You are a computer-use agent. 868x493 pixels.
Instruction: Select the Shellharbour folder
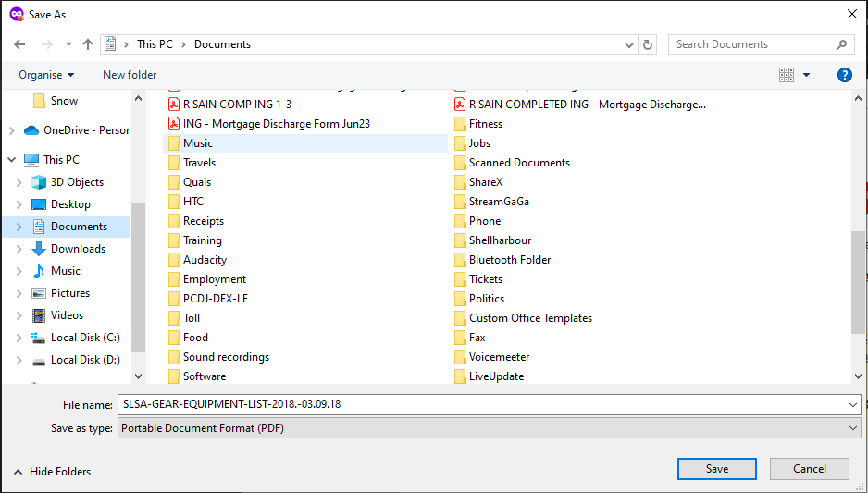click(x=492, y=240)
